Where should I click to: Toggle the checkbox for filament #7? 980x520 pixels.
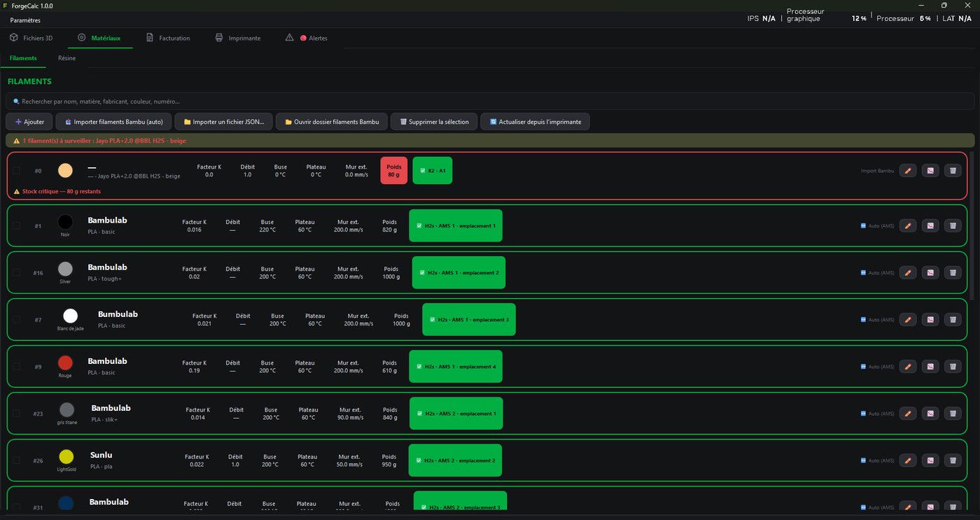[x=16, y=319]
